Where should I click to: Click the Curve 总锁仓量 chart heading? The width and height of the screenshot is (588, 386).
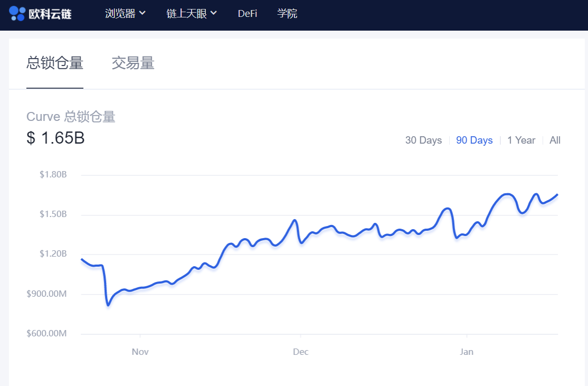[71, 117]
